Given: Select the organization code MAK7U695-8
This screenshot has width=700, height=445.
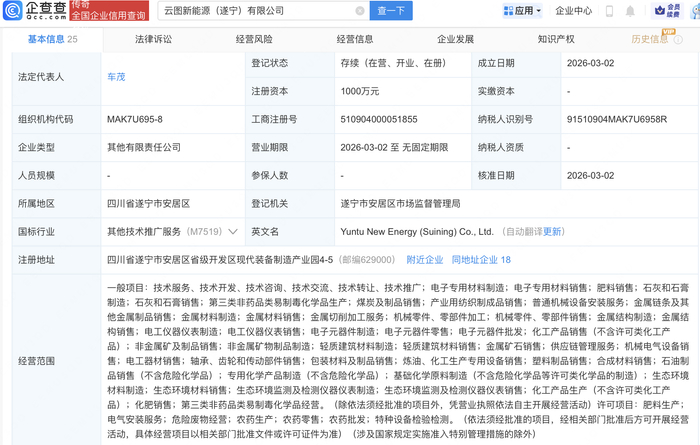Looking at the screenshot, I should [135, 119].
